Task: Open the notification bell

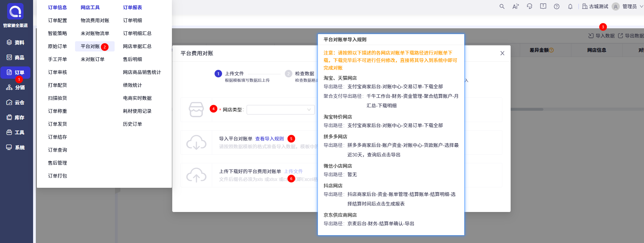Action: pos(570,6)
